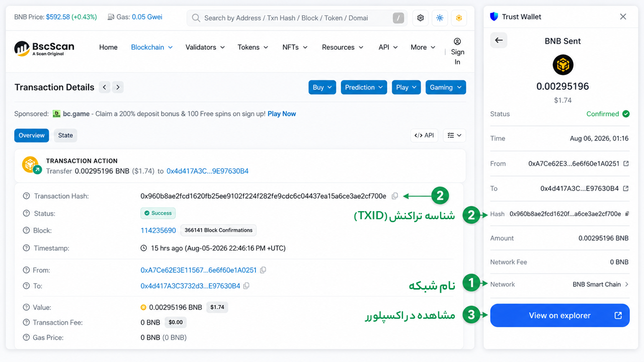The image size is (644, 362).
Task: Open the Play dropdown
Action: 406,87
